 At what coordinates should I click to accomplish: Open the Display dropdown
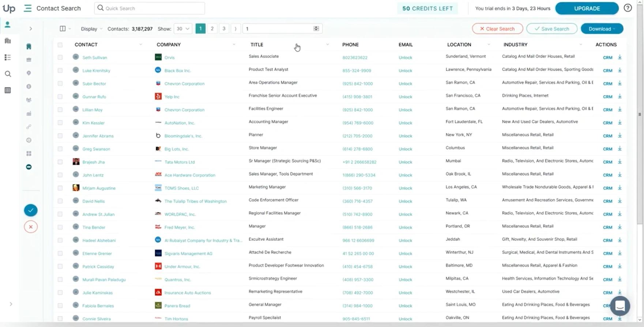point(91,29)
